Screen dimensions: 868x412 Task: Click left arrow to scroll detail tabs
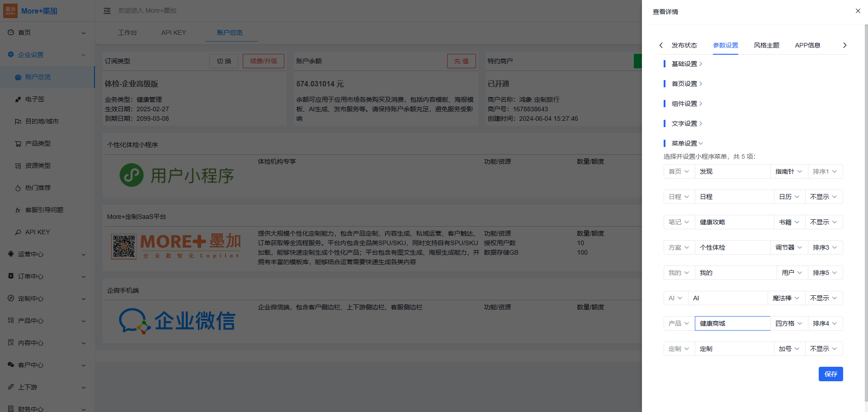[x=661, y=45]
